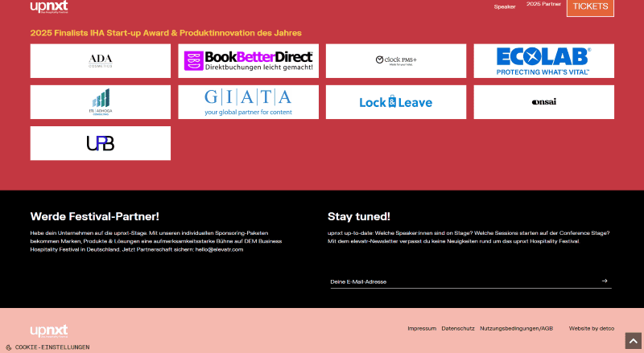Open the ECOLAB logo card
This screenshot has width=644, height=353.
click(544, 61)
